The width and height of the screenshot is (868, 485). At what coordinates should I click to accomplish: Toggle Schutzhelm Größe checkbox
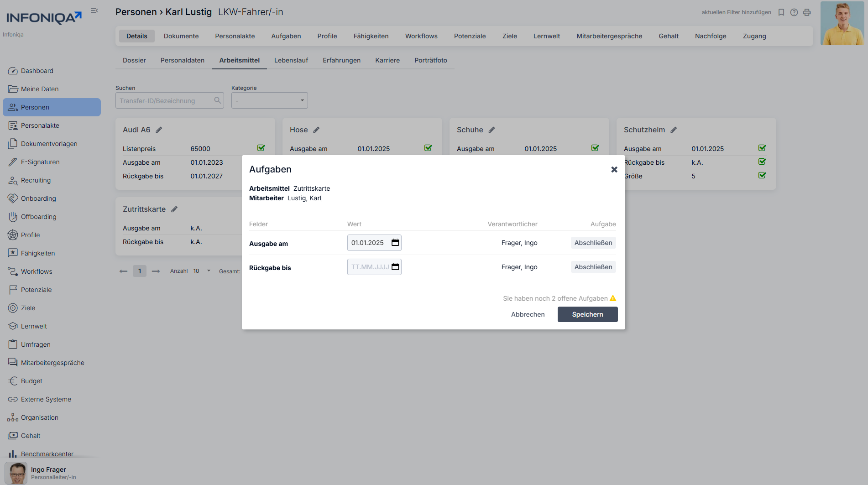[x=762, y=175]
